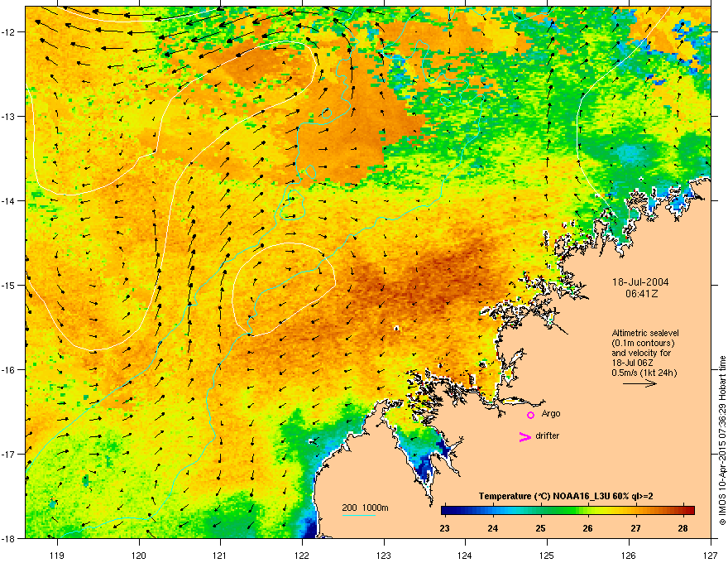
Task: Click the 0.5m/s velocity scale arrow
Action: pyautogui.click(x=639, y=383)
